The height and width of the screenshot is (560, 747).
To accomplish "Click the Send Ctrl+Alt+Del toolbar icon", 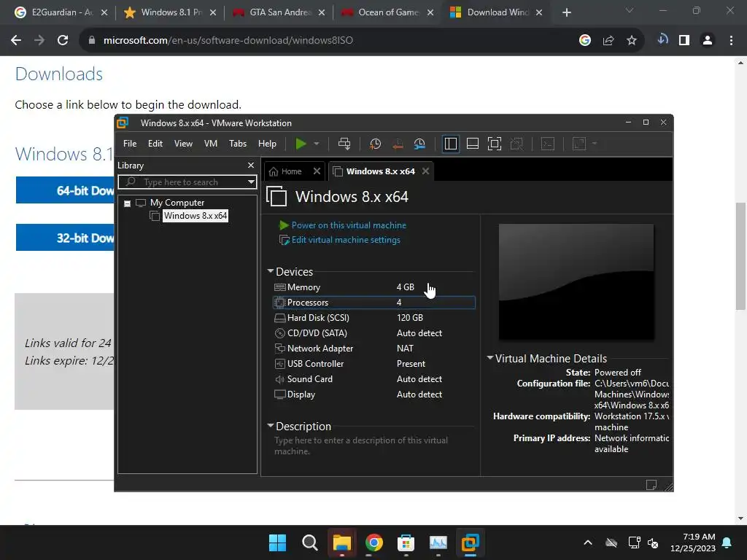I will (x=344, y=144).
